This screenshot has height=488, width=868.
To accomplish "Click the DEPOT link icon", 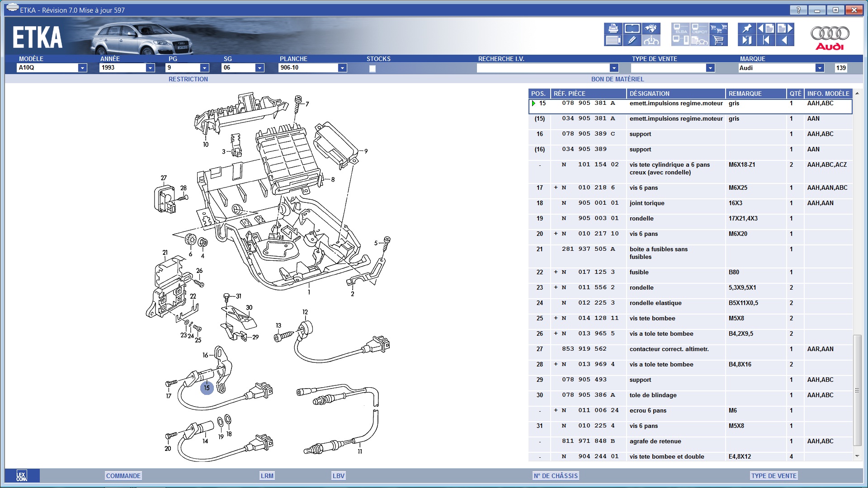I will coord(699,28).
